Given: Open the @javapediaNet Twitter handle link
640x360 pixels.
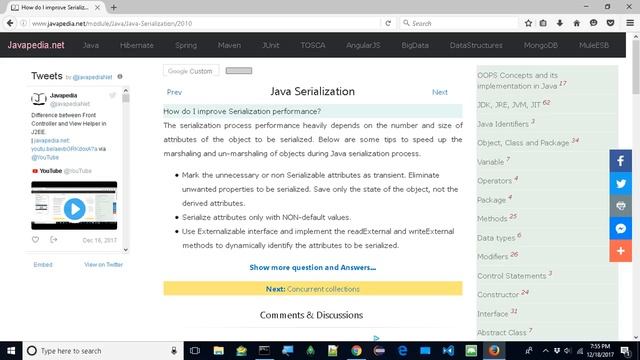Looking at the screenshot, I should coord(92,77).
